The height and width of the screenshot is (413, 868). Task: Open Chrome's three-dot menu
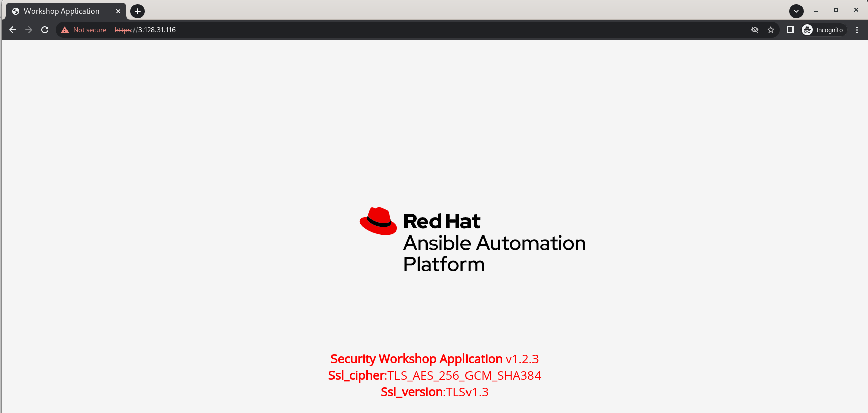click(x=857, y=30)
